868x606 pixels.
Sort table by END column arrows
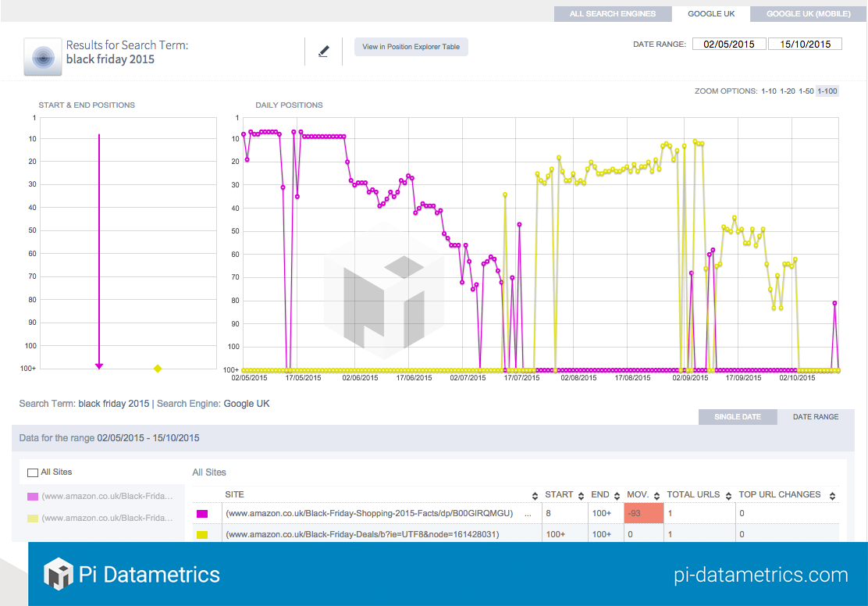coord(617,496)
